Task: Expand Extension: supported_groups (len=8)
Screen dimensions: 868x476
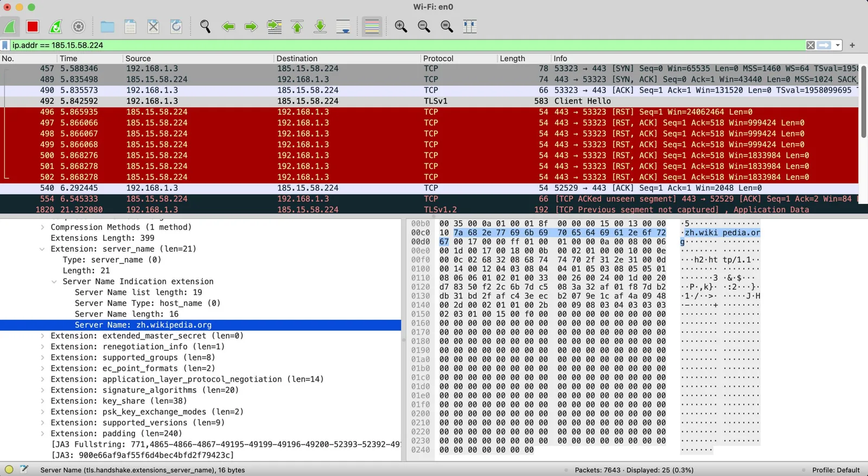Action: (x=42, y=357)
